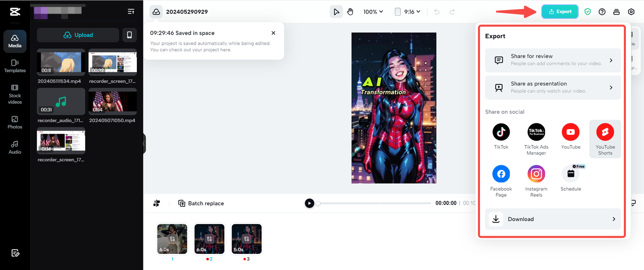Open the Templates panel
The width and height of the screenshot is (644, 270).
click(x=15, y=66)
